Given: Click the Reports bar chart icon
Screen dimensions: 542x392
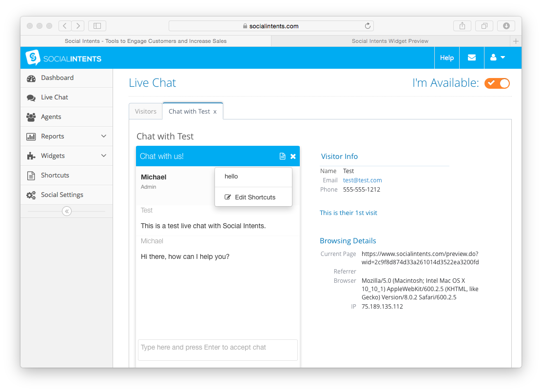Looking at the screenshot, I should point(31,137).
